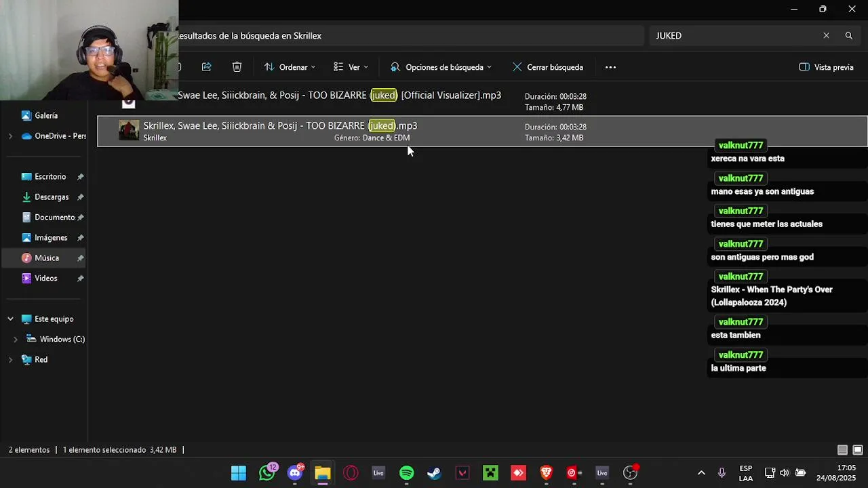
Task: Open Ableton Live icon next to Spotify
Action: tap(378, 473)
